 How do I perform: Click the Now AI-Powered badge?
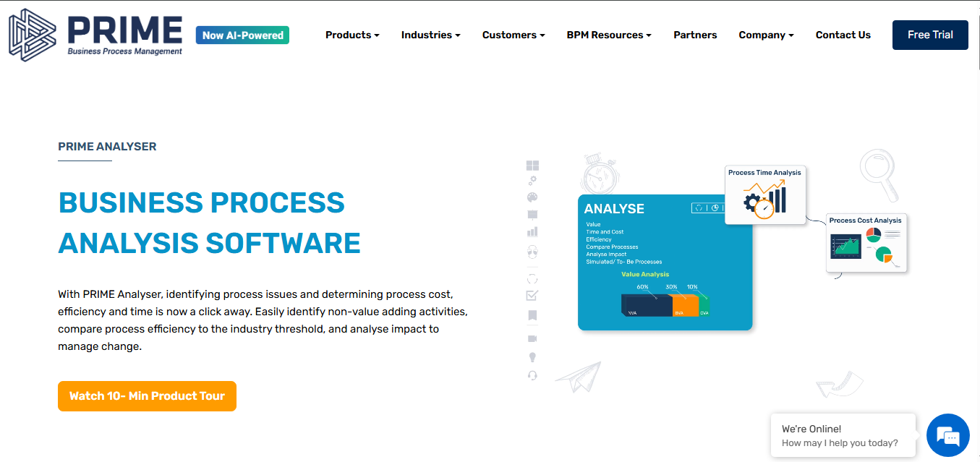coord(242,34)
